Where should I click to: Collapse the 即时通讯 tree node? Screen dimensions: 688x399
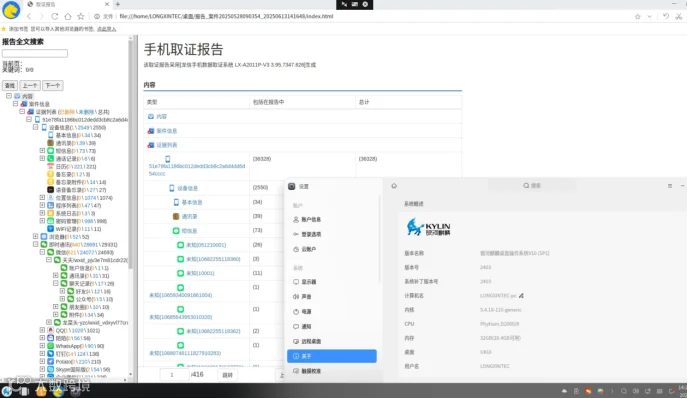tap(36, 244)
